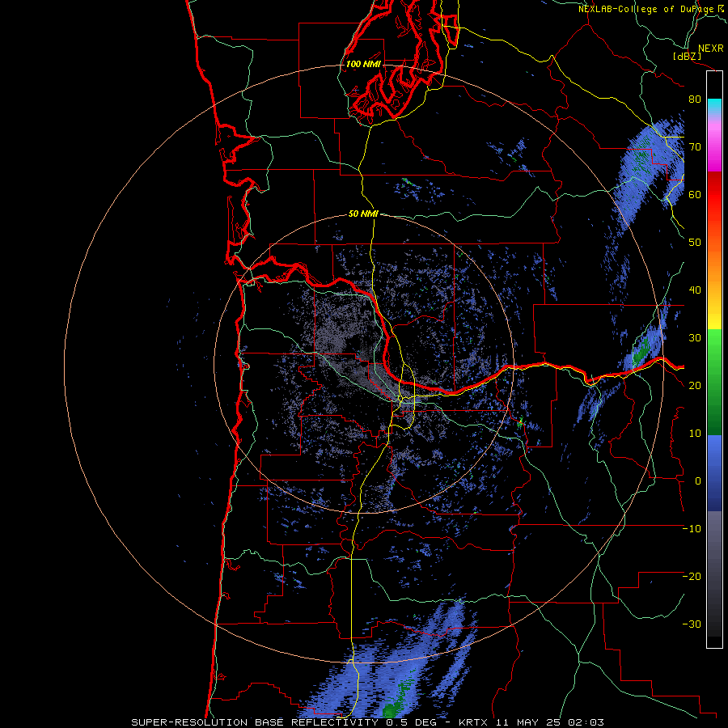This screenshot has width=728, height=728.
Task: Click the 40 dBZ scale value
Action: 695,290
